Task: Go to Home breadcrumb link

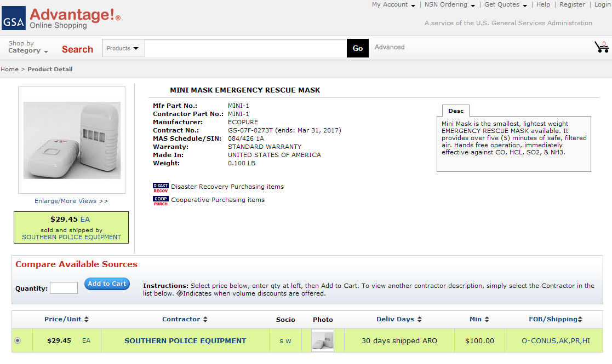Action: [x=9, y=70]
